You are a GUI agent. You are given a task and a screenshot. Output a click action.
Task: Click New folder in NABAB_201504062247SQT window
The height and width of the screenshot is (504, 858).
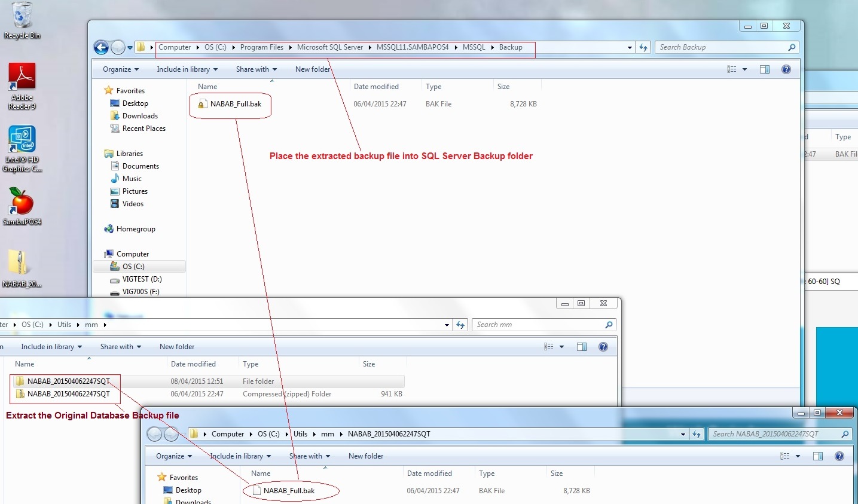366,456
